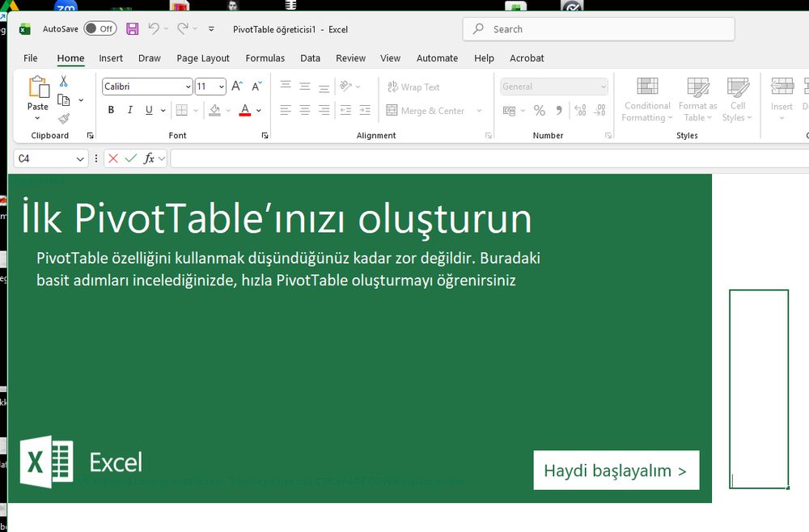The height and width of the screenshot is (532, 809).
Task: Open the font size dropdown
Action: 222,87
